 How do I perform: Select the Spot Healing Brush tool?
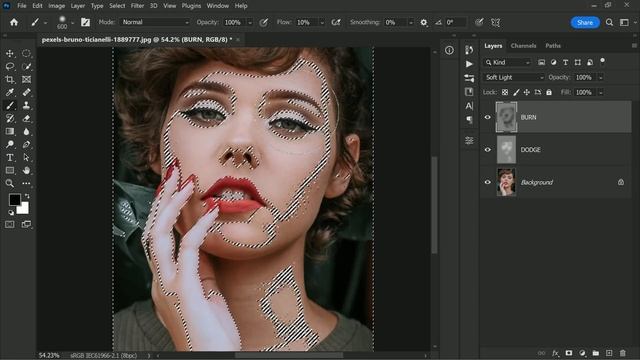(x=26, y=93)
